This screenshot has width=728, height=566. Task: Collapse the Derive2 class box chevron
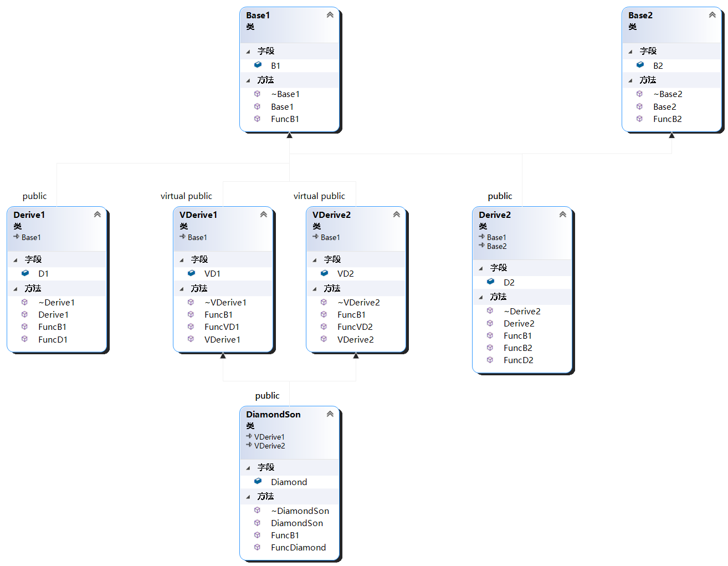pos(562,215)
